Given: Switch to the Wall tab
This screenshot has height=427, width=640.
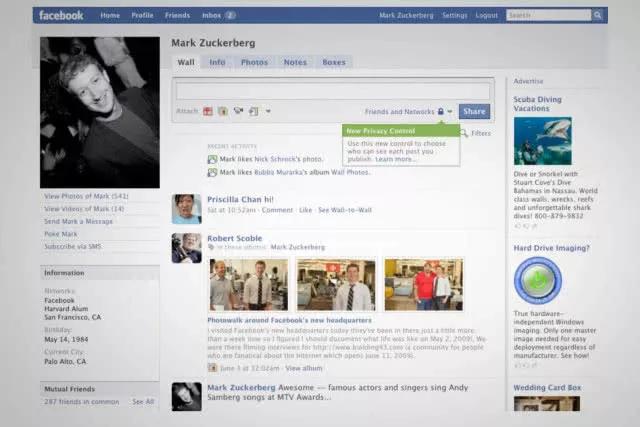Looking at the screenshot, I should click(186, 62).
